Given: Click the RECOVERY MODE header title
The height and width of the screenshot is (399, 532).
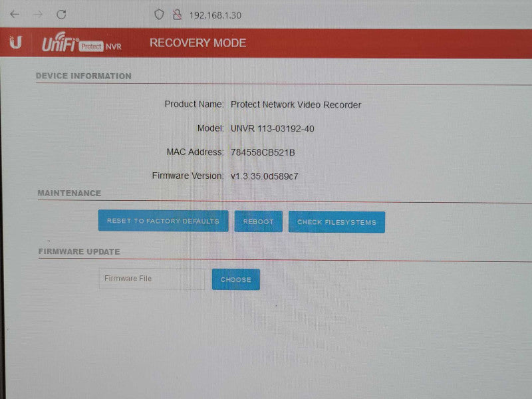Looking at the screenshot, I should [198, 43].
